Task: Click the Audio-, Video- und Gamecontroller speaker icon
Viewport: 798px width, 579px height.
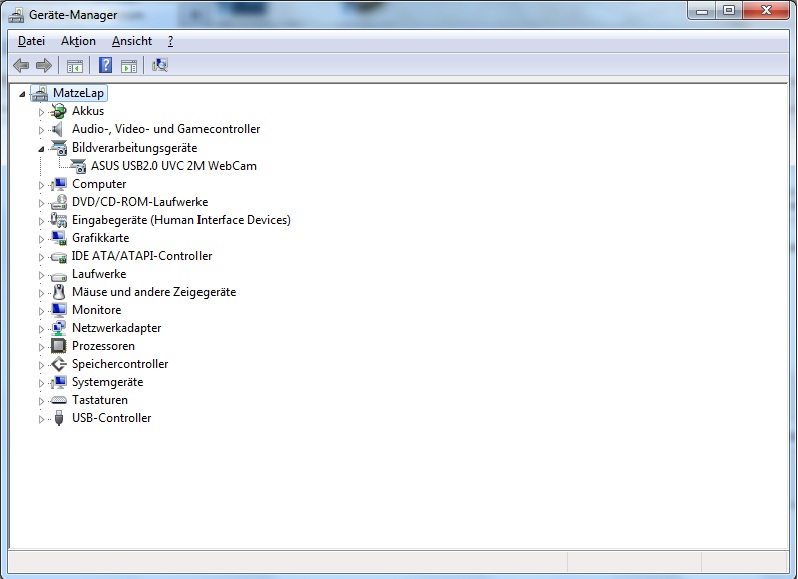Action: (x=58, y=129)
